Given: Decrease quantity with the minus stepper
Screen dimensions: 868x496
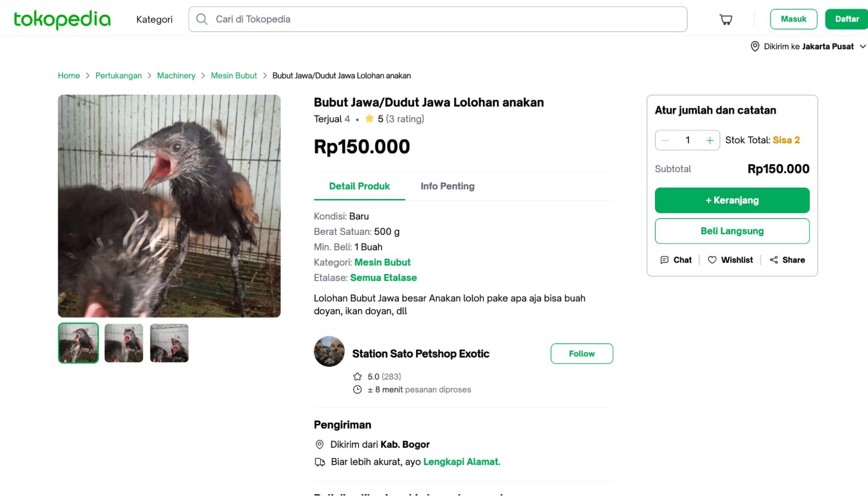Looking at the screenshot, I should pos(664,140).
